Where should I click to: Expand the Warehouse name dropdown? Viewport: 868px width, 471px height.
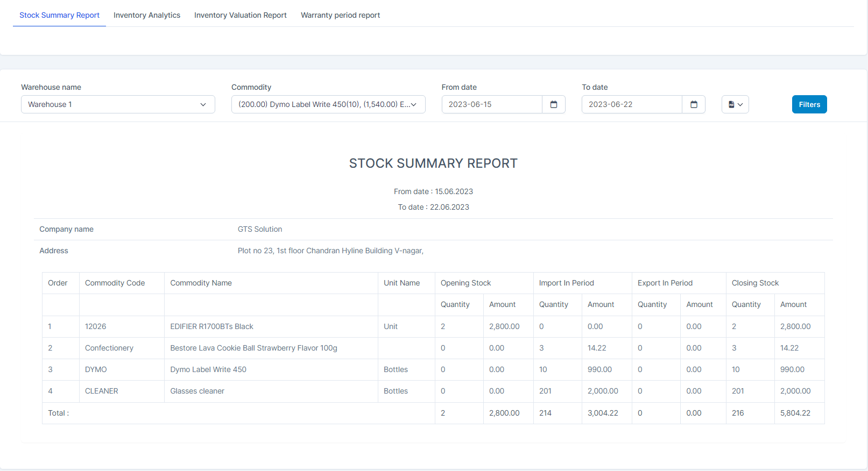click(x=118, y=104)
